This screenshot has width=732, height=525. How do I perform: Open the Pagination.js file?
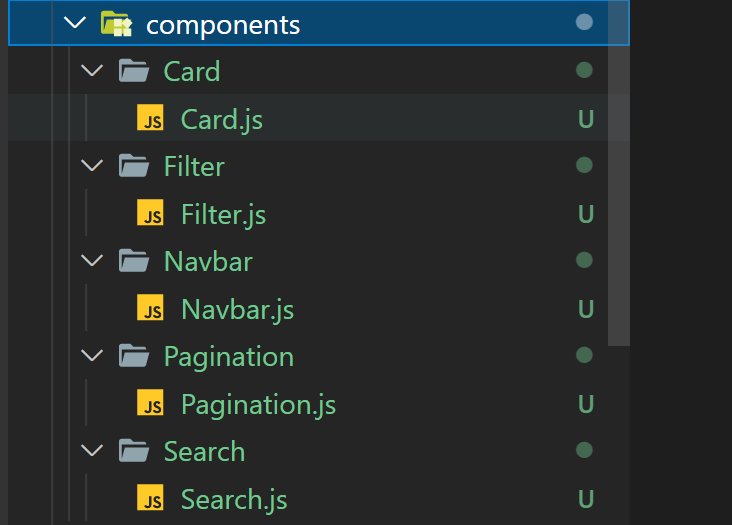coord(258,405)
